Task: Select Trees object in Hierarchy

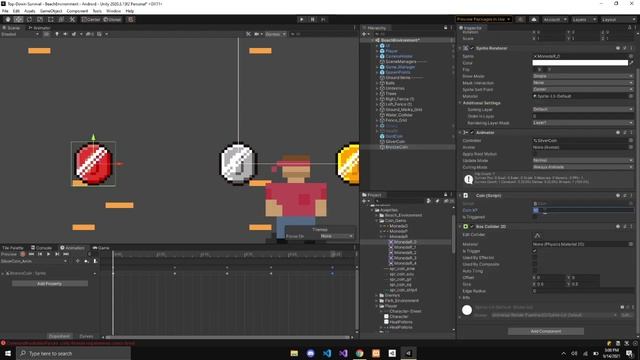Action: coord(391,93)
